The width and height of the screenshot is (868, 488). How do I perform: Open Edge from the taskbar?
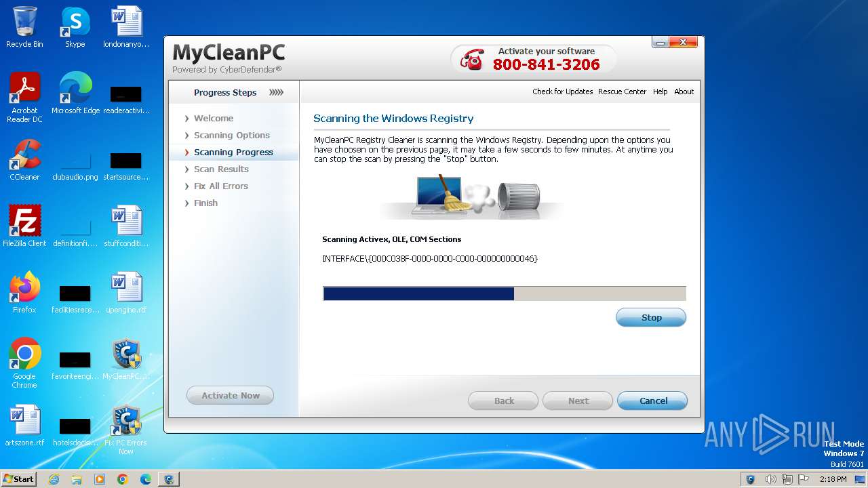pyautogui.click(x=146, y=479)
